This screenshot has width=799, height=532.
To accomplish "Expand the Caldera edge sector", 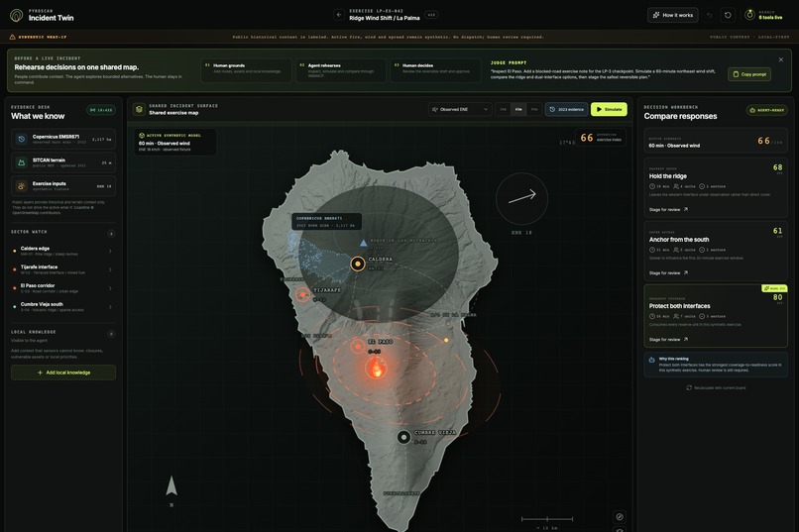I will click(x=63, y=251).
